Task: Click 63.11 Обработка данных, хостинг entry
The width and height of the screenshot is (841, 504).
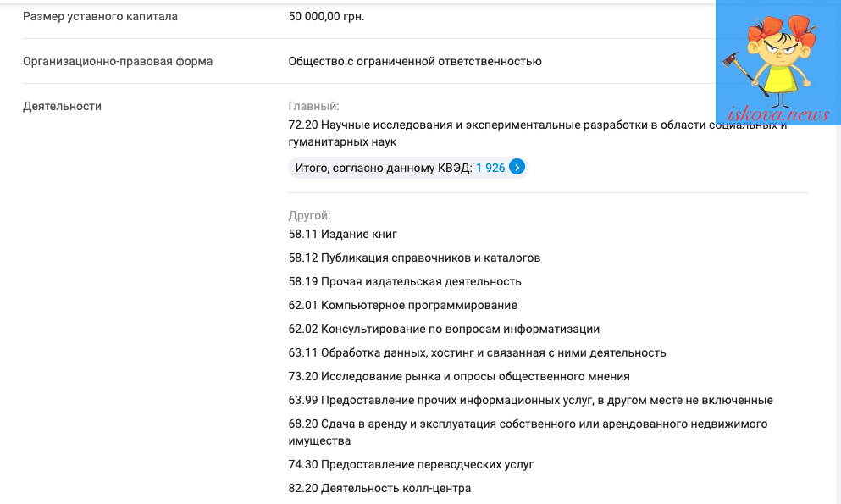Action: tap(478, 352)
